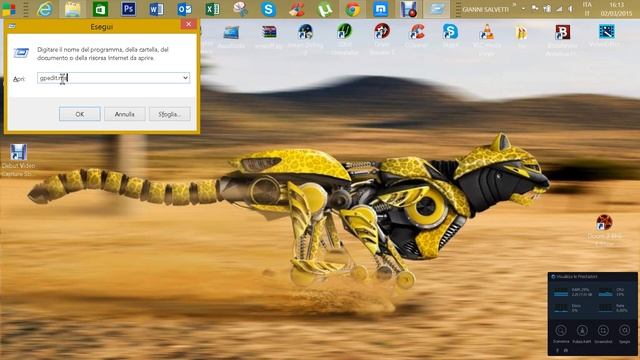Screen dimensions: 640x360
Task: Open the Windows Start button
Action: click(9, 9)
